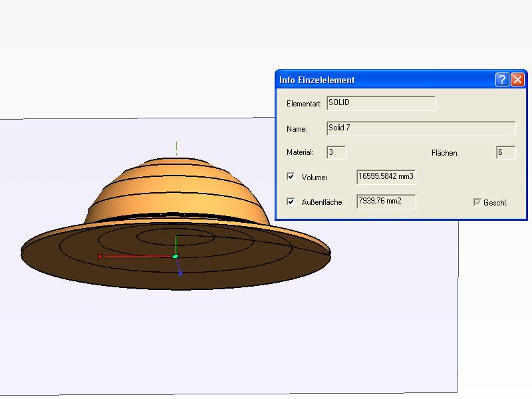Screen dimensions: 532x399
Task: Click the red X axis endpoint marker
Action: click(100, 257)
